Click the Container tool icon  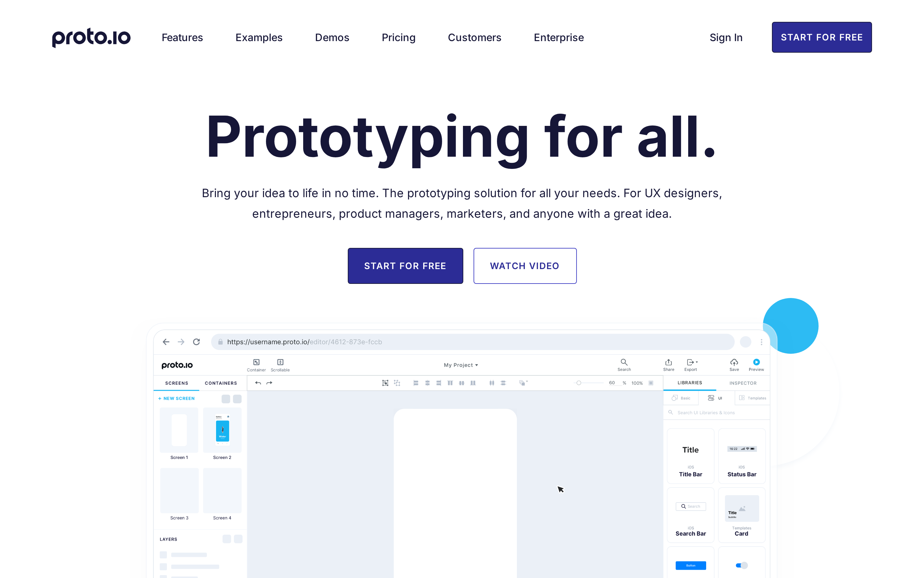pyautogui.click(x=257, y=362)
